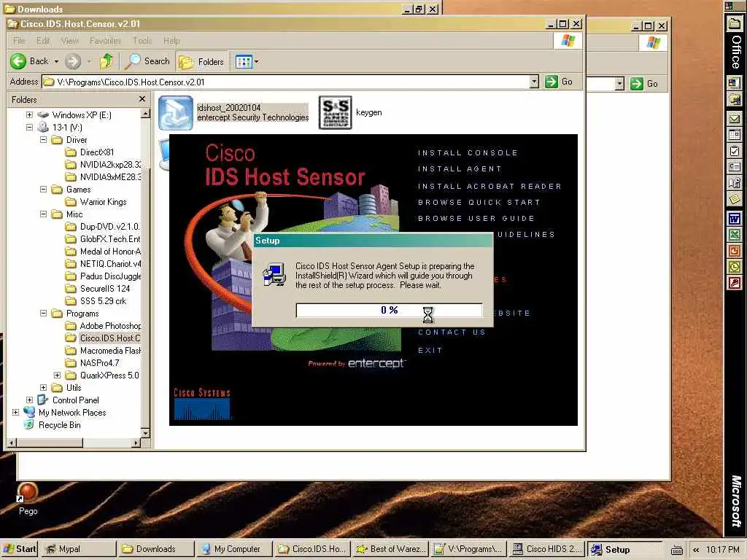Click Go button next to address bar

[x=559, y=82]
